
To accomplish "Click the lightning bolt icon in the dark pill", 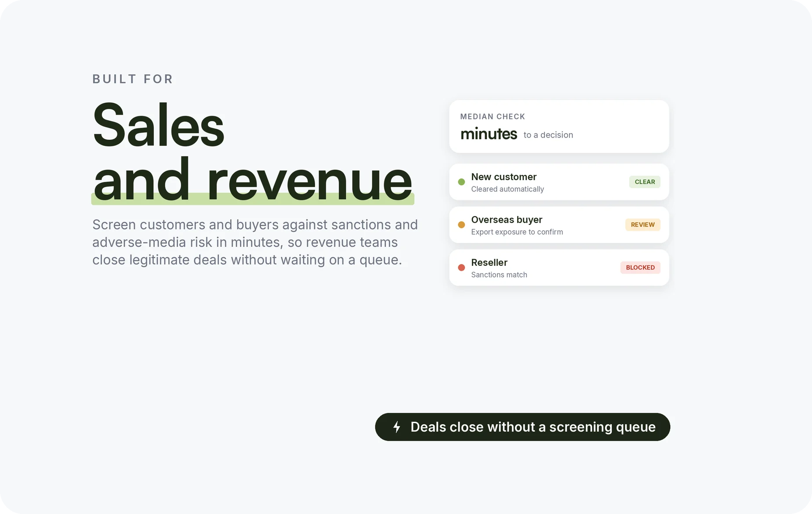I will (x=397, y=427).
